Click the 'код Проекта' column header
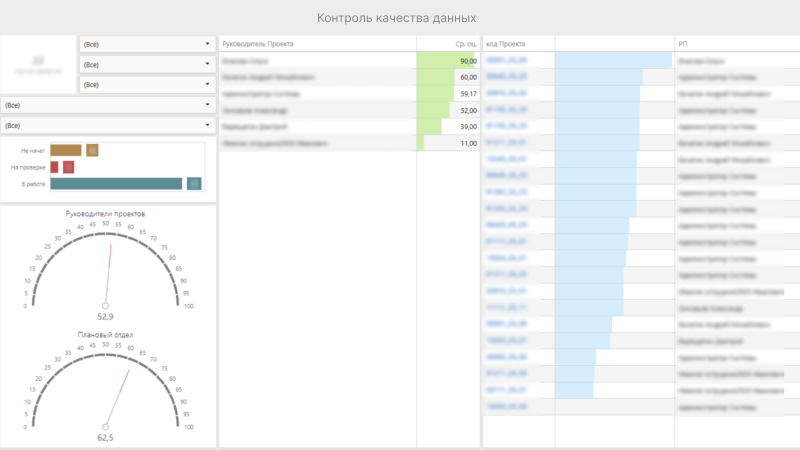 coord(506,44)
